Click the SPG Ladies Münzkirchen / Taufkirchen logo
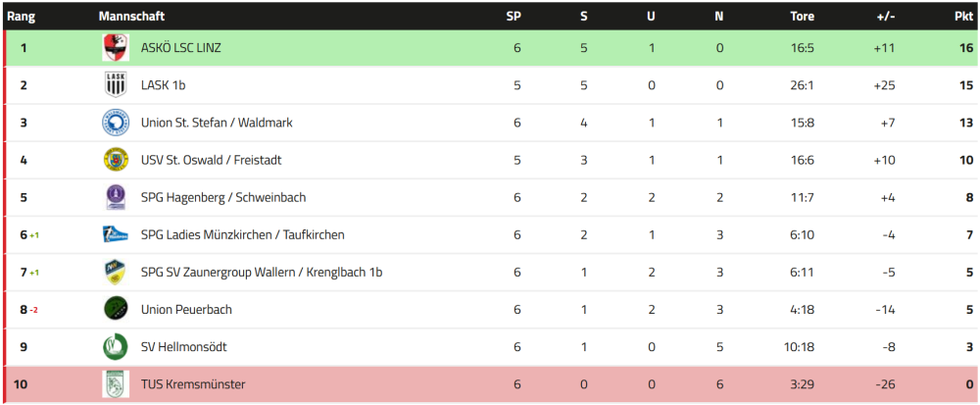 pos(116,234)
